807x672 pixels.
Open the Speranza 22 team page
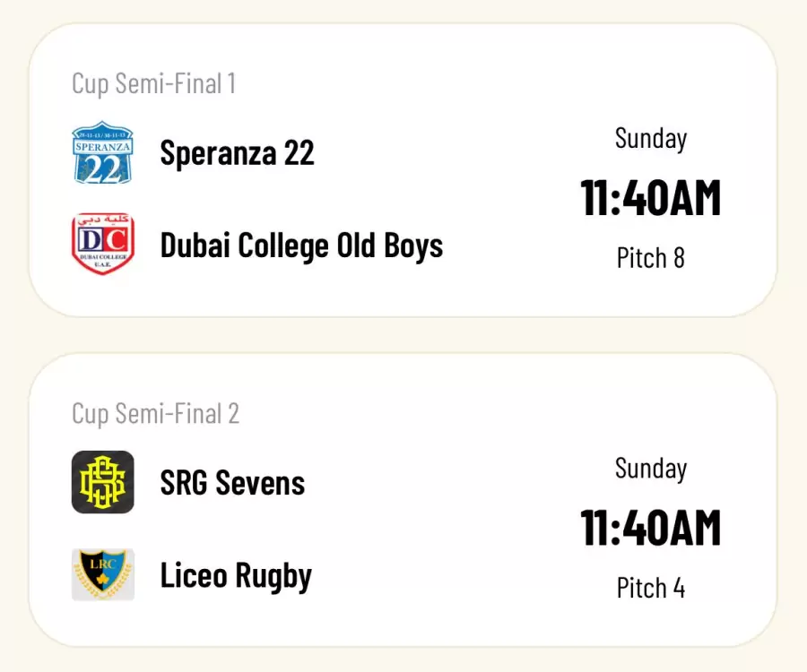point(237,153)
